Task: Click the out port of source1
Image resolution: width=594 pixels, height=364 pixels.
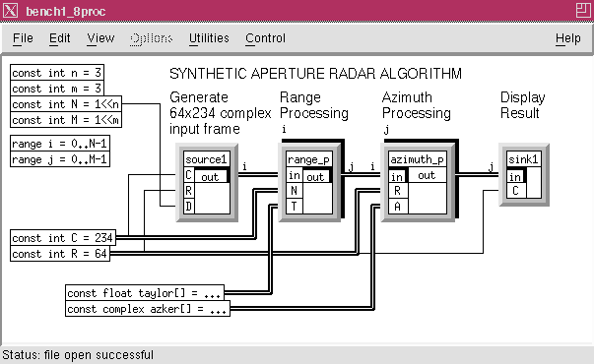Action: pos(210,177)
